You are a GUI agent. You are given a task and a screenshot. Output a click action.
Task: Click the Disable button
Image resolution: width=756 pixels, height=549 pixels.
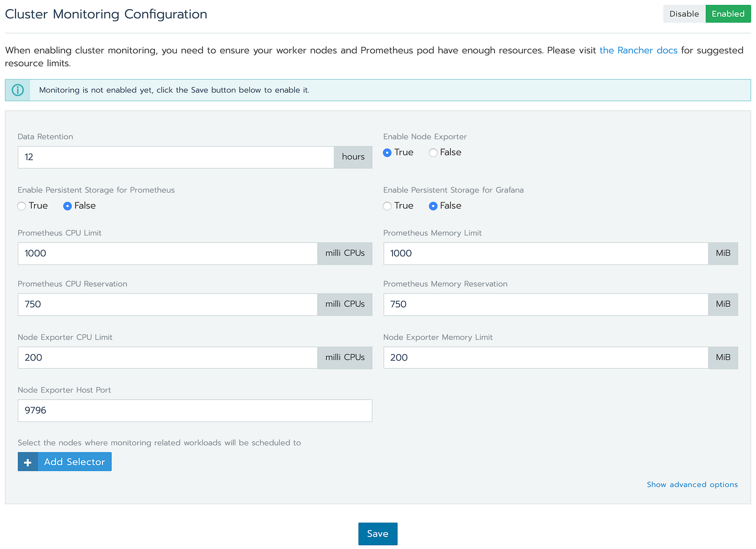pyautogui.click(x=684, y=13)
